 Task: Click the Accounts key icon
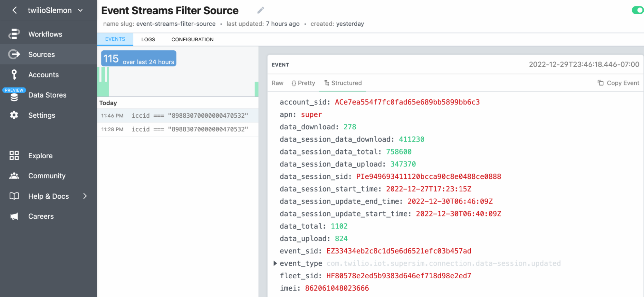coord(14,74)
